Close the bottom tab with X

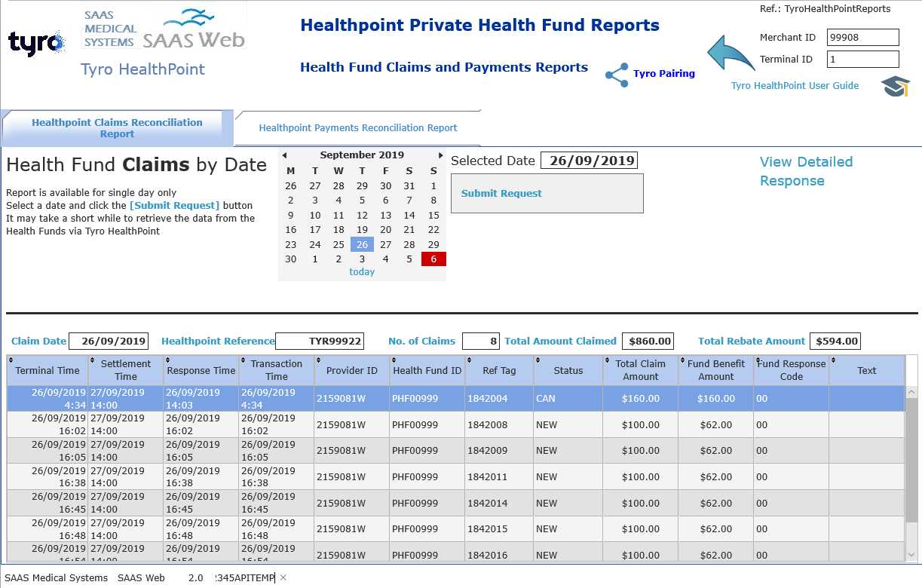click(x=283, y=577)
